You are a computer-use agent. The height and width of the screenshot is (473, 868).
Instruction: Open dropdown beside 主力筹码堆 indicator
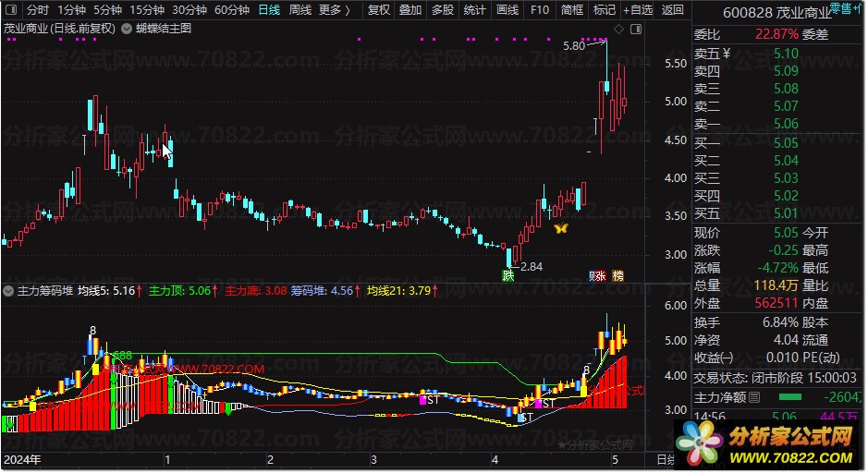8,291
